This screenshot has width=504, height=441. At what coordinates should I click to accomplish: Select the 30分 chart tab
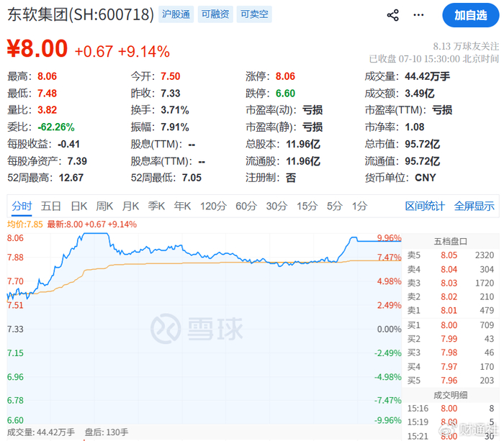tap(276, 206)
